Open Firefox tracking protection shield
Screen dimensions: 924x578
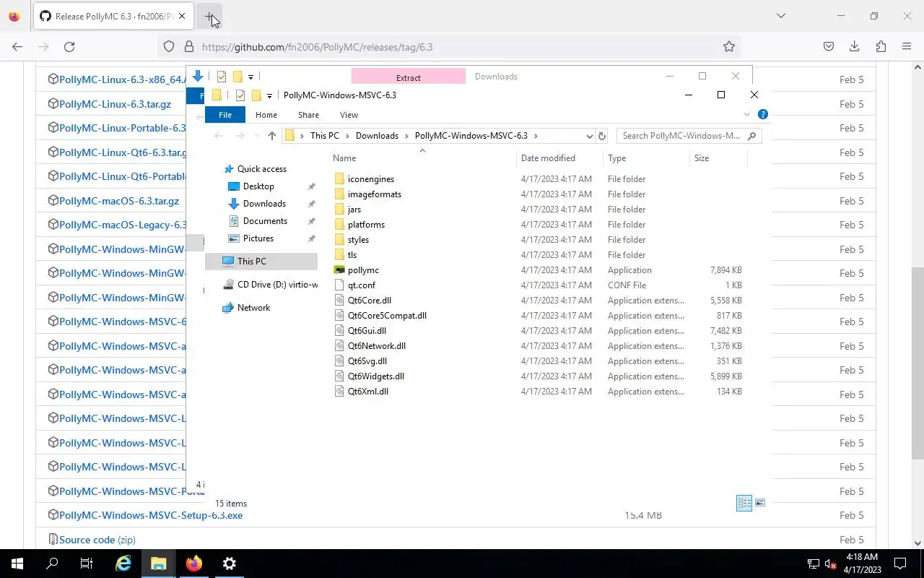click(x=169, y=47)
